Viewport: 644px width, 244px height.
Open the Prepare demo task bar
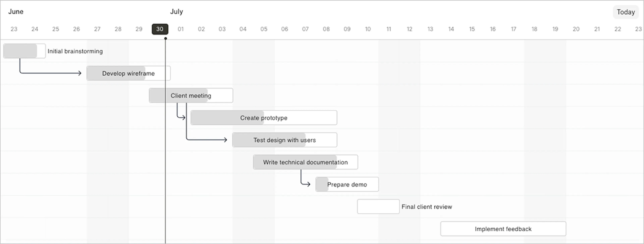(x=347, y=185)
